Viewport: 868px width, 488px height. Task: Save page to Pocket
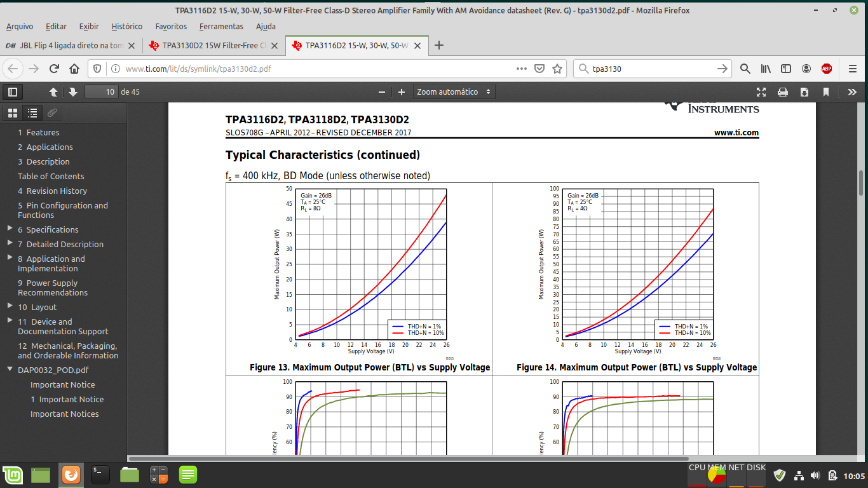539,69
